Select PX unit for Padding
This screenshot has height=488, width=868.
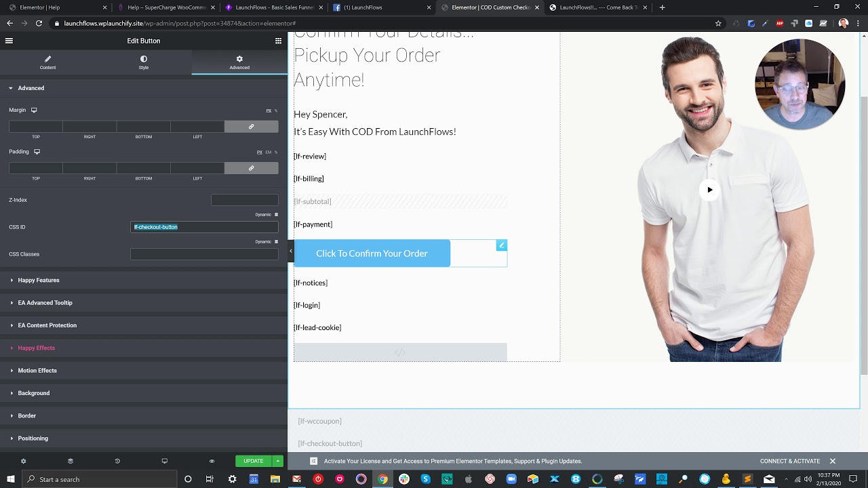tap(259, 152)
